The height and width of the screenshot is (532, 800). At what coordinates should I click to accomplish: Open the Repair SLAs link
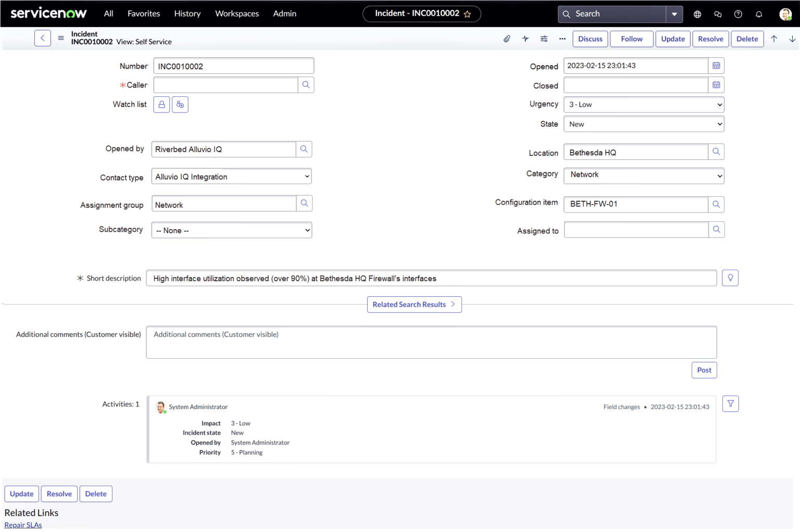coord(23,525)
